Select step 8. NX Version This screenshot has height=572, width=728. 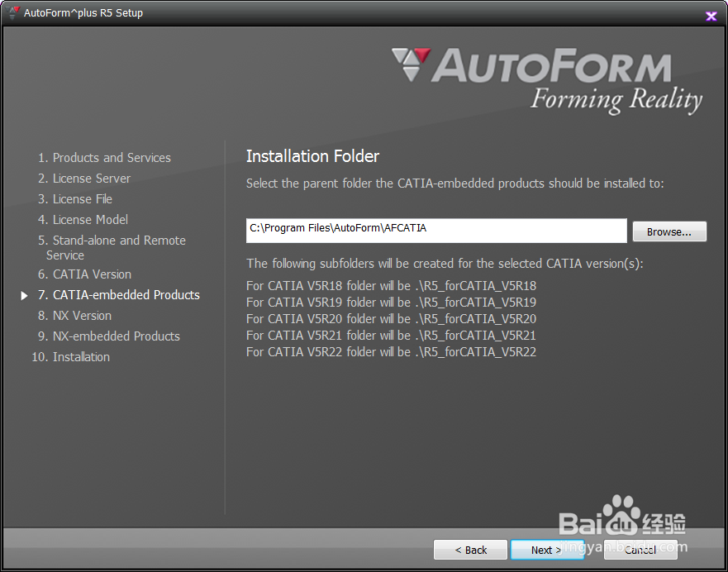point(74,315)
